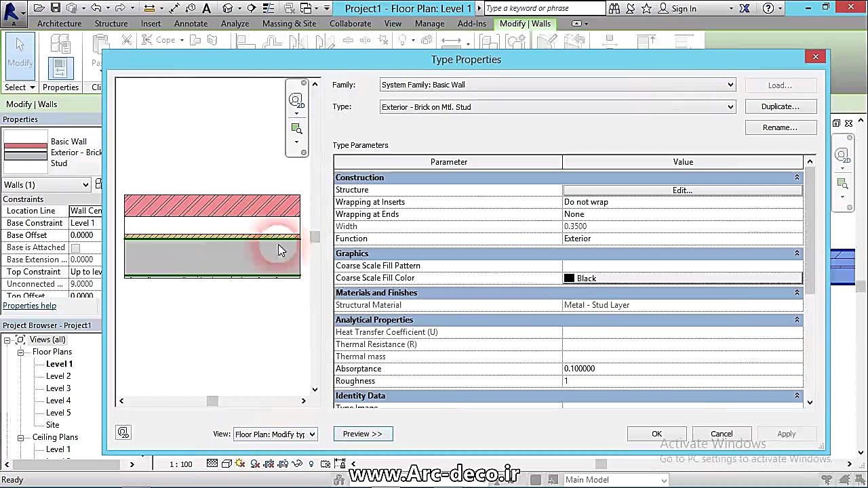Click the Show Crop Region icon in view control bar
Image resolution: width=868 pixels, height=488 pixels.
[x=283, y=464]
